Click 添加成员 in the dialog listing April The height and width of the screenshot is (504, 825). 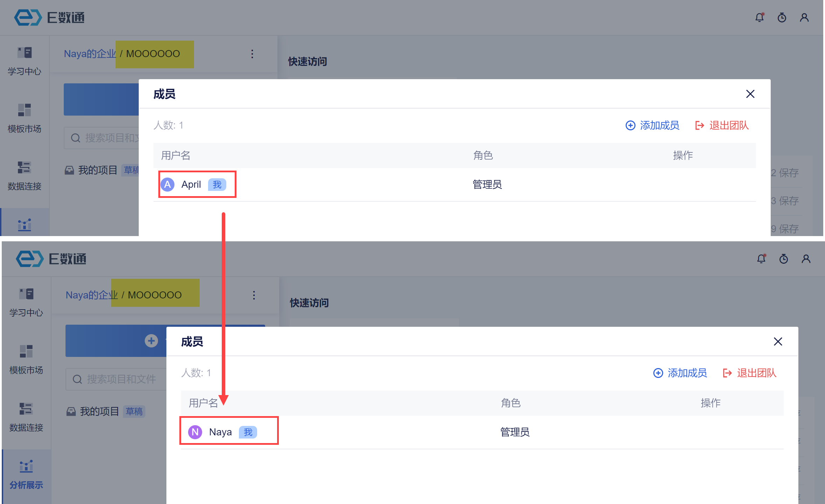(653, 125)
